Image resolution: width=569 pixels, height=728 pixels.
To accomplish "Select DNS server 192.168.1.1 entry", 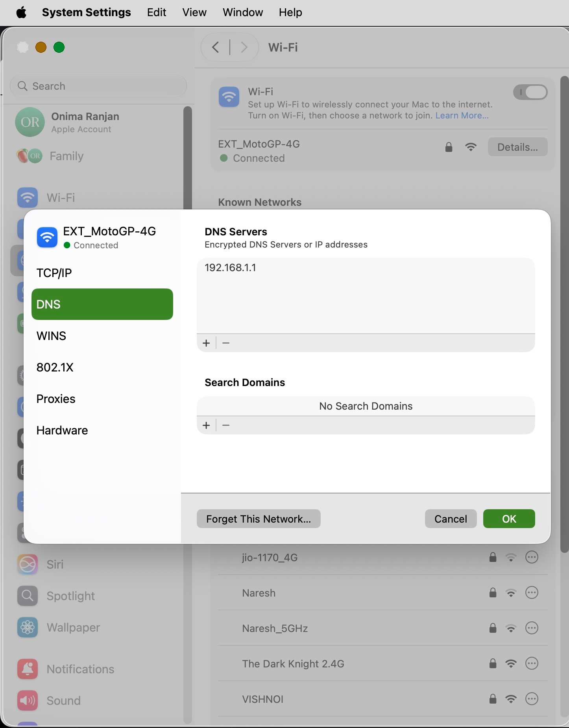I will coord(366,268).
